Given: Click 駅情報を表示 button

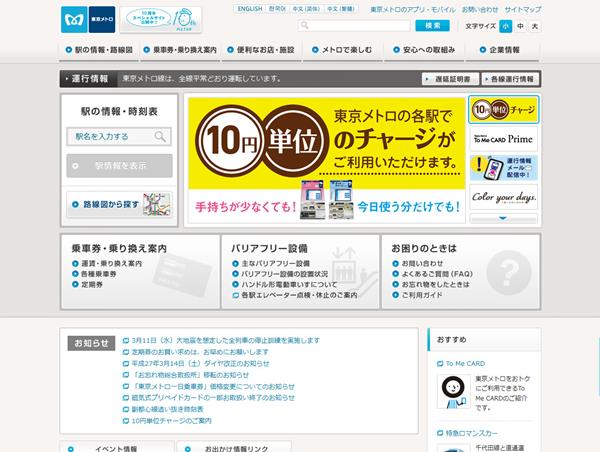Looking at the screenshot, I should click(119, 166).
